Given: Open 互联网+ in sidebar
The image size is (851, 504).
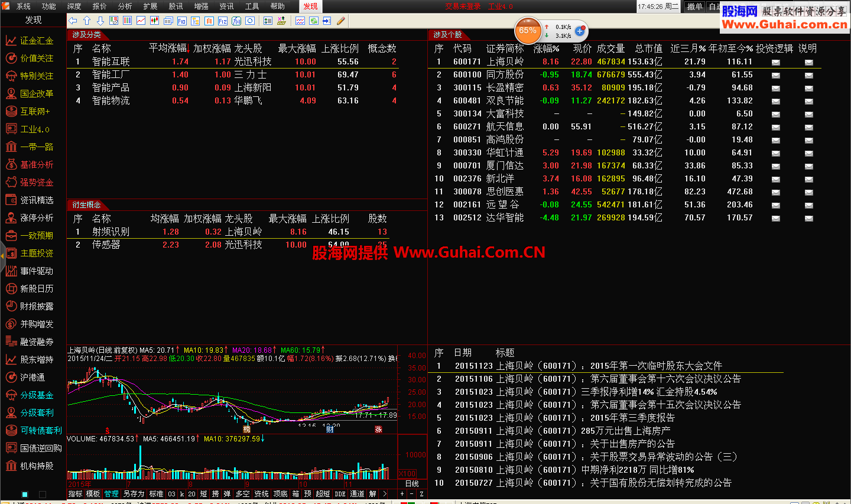Looking at the screenshot, I should click(35, 112).
